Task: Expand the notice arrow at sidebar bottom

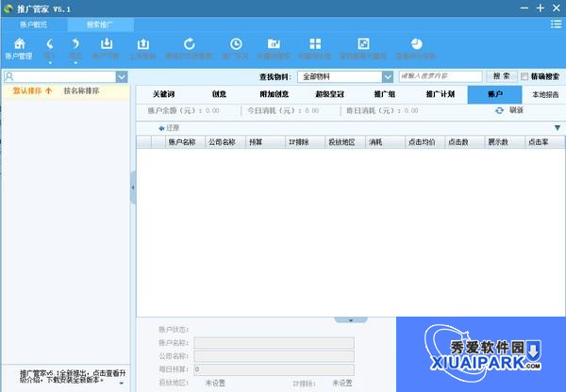Action: (x=122, y=384)
